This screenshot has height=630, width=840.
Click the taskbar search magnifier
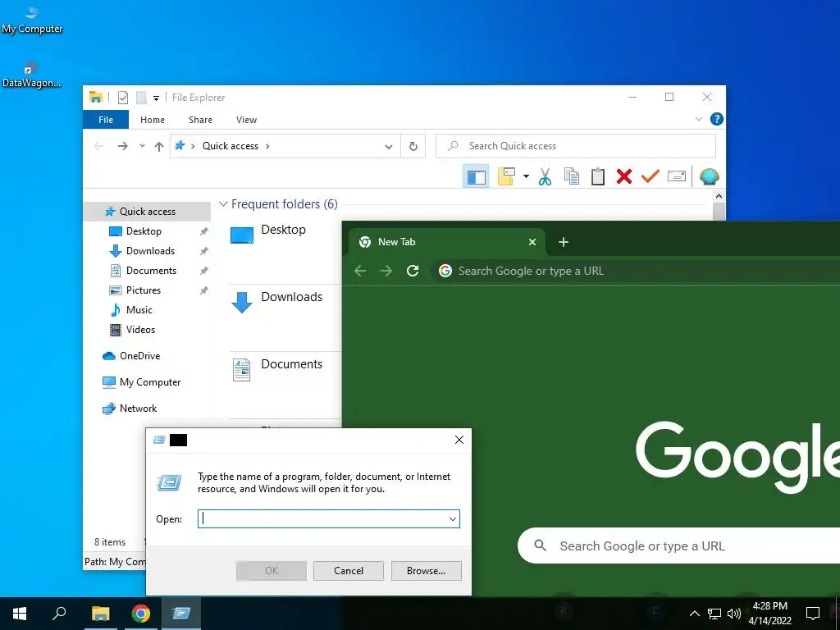coord(59,614)
